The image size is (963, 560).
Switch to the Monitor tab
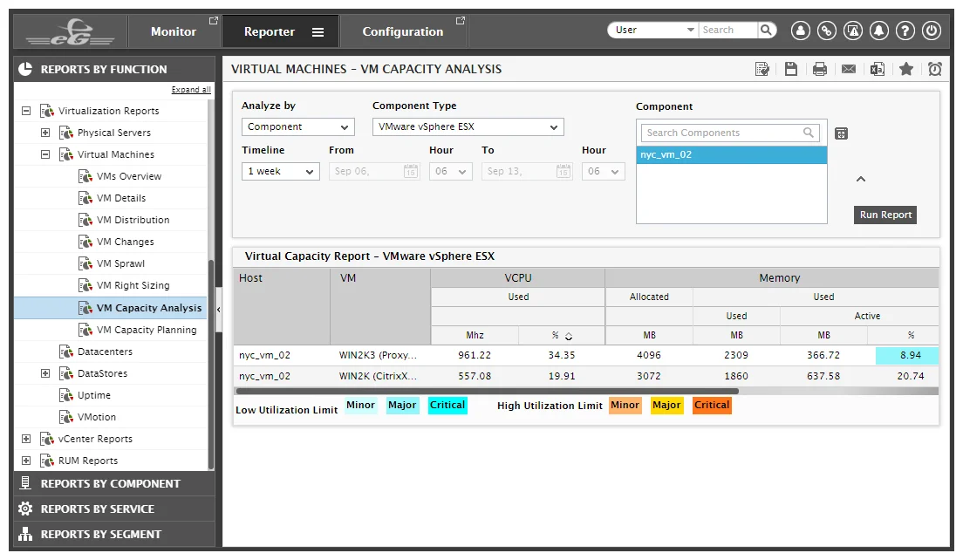pyautogui.click(x=174, y=31)
